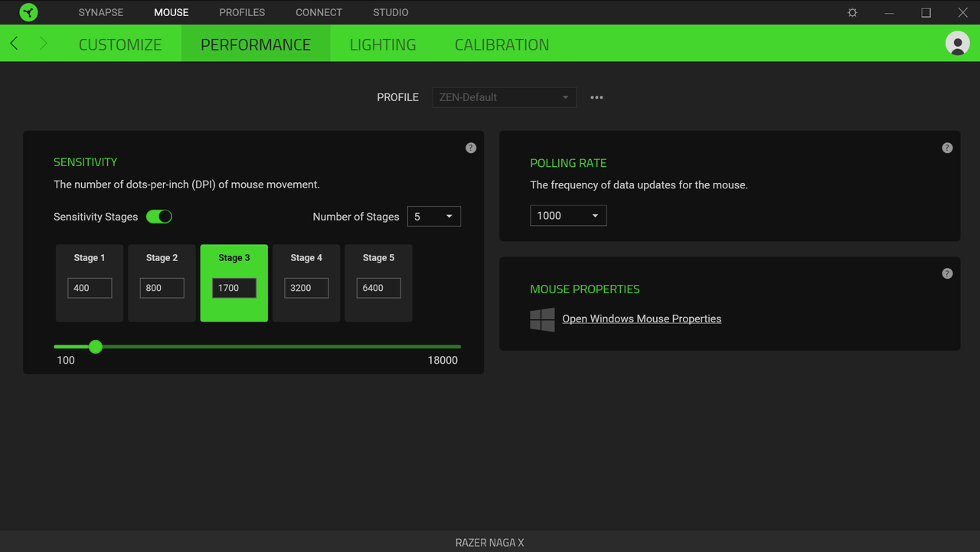Image resolution: width=980 pixels, height=552 pixels.
Task: Turn off Sensitivity Stages toggle
Action: (159, 217)
